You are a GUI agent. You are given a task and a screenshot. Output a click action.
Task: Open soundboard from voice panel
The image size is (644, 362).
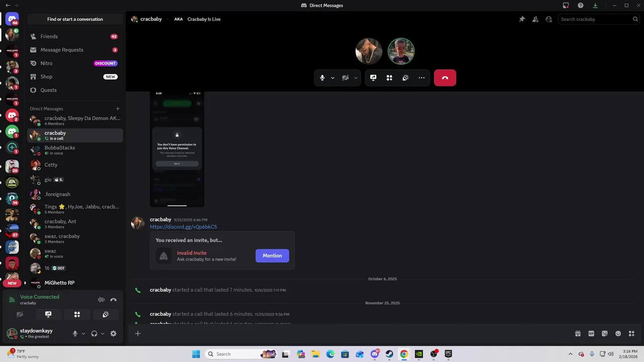(x=106, y=314)
